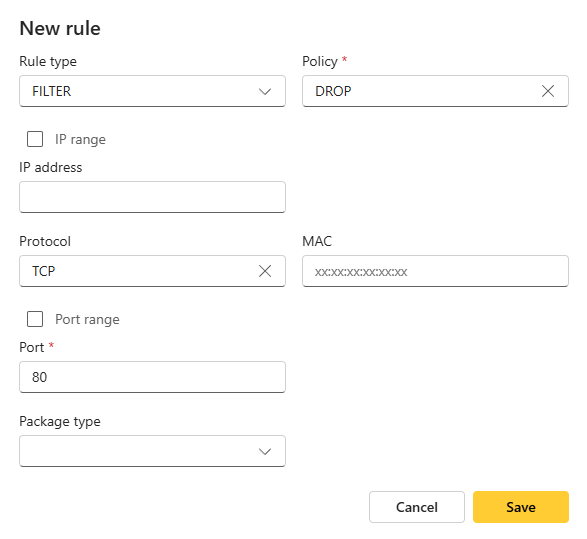Screen dimensions: 587x539
Task: Cancel the new rule dialog
Action: pos(417,507)
